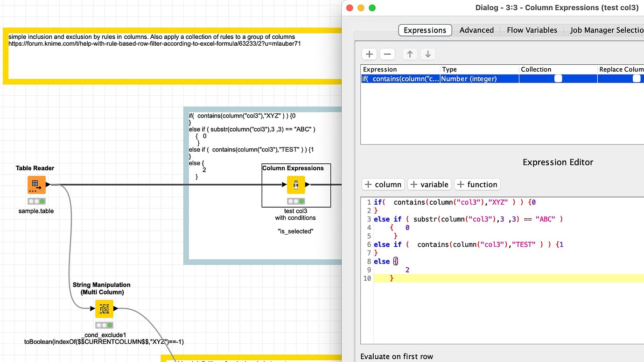644x362 pixels.
Task: Open the function picker via '+ function'
Action: point(477,184)
